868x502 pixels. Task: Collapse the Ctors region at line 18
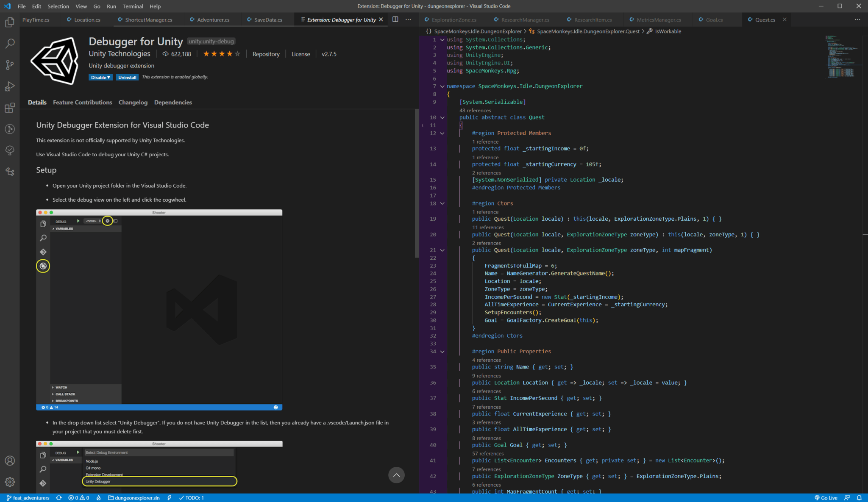tap(442, 203)
